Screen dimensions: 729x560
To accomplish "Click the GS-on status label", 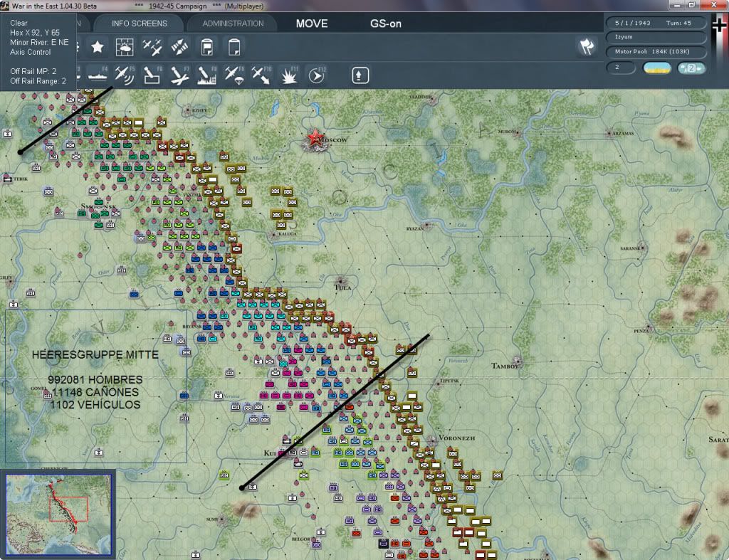I will tap(385, 23).
